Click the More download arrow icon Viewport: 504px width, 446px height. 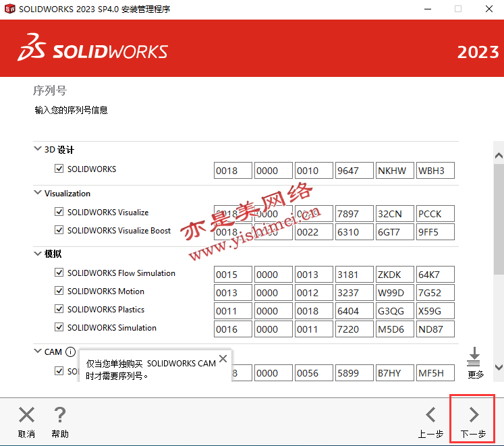pyautogui.click(x=474, y=357)
